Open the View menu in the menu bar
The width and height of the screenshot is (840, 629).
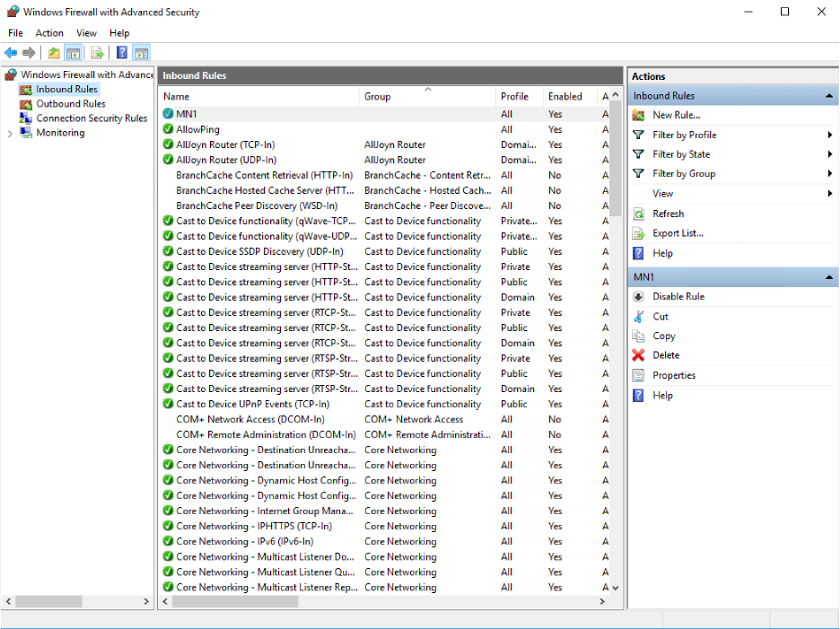(86, 33)
